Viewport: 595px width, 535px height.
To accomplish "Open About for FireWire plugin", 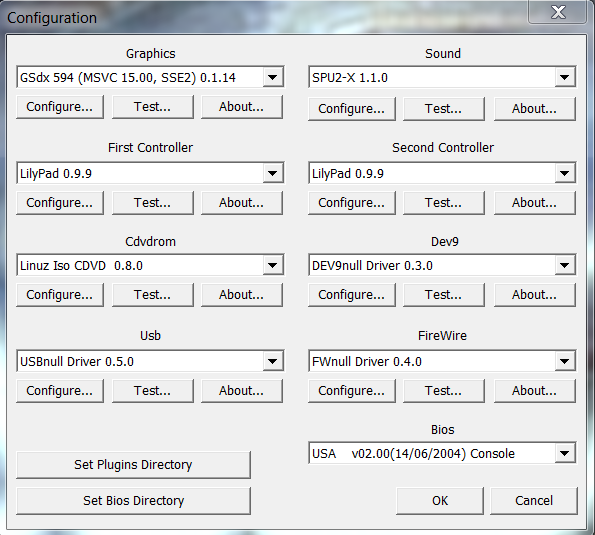I will [x=534, y=391].
